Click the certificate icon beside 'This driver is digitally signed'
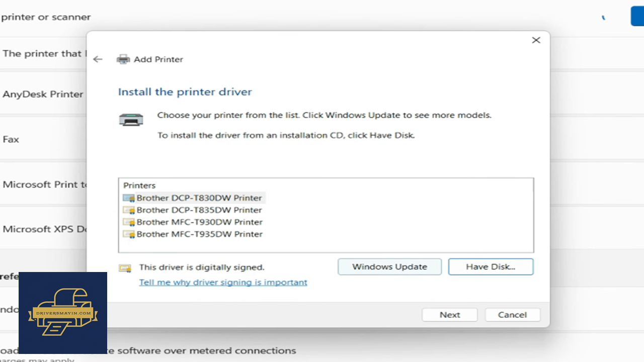 125,268
